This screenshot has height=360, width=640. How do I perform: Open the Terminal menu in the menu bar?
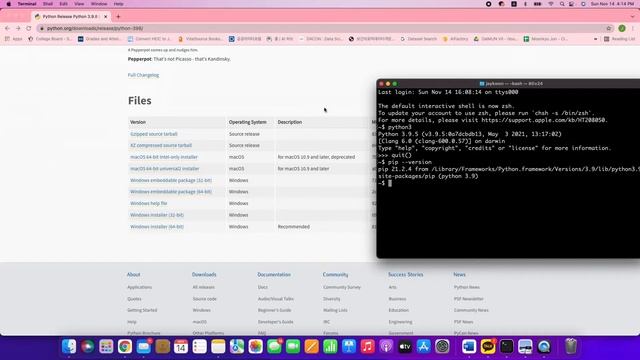pyautogui.click(x=27, y=4)
